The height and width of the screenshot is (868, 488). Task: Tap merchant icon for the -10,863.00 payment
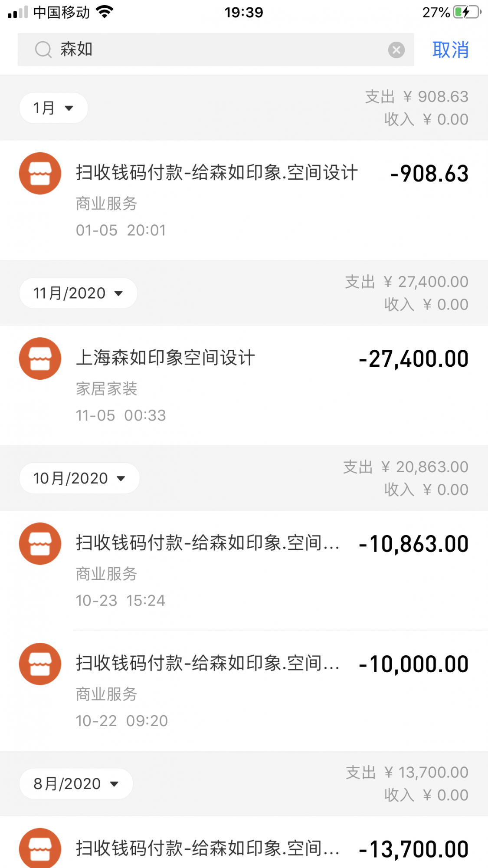click(40, 544)
